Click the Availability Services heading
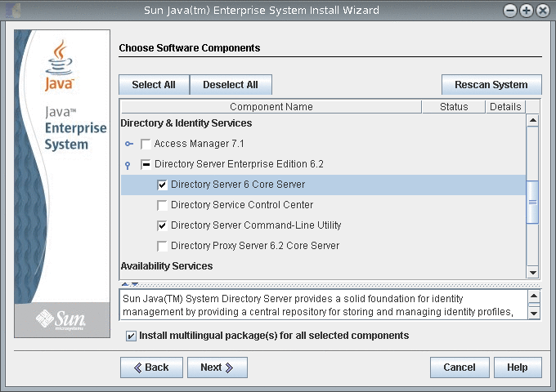 point(167,266)
